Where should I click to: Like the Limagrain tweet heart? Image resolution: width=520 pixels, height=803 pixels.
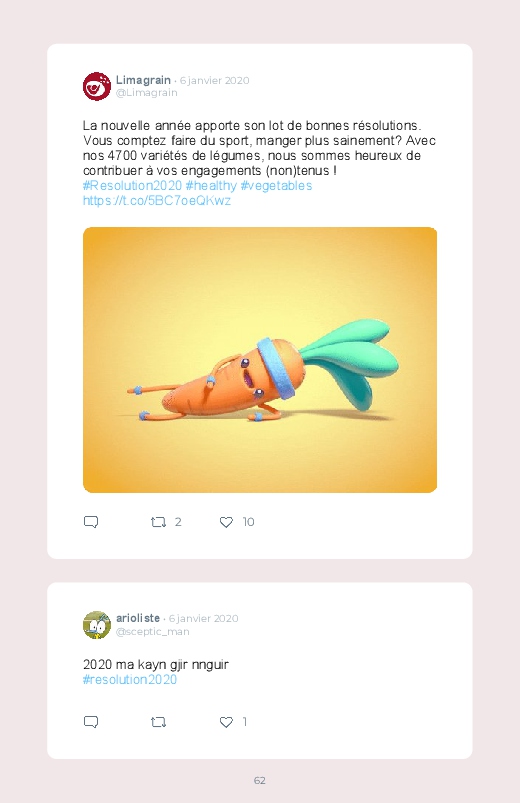(226, 522)
